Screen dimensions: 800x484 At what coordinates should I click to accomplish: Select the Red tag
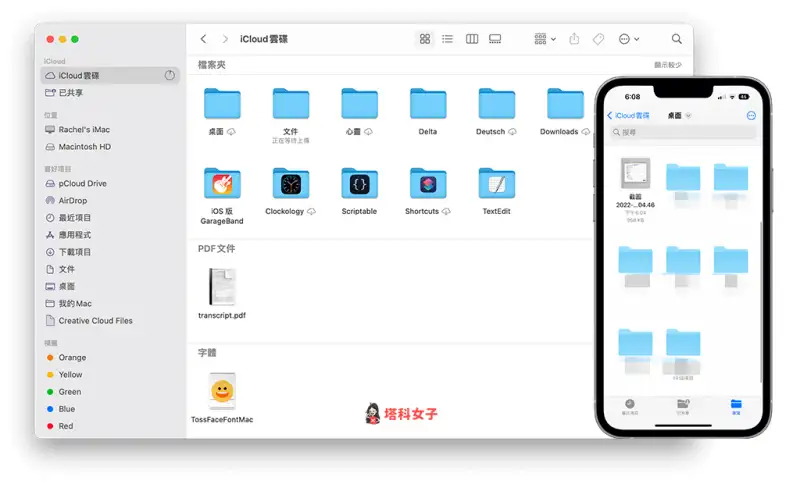tap(60, 426)
